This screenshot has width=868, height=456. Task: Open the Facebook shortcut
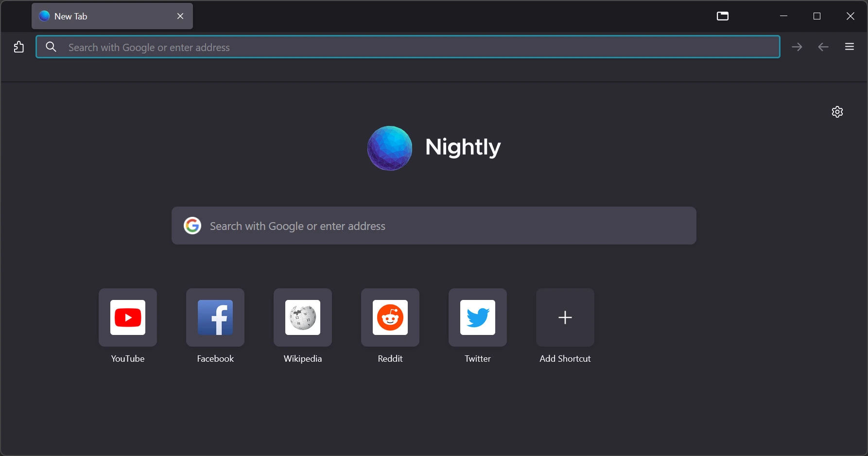[215, 317]
